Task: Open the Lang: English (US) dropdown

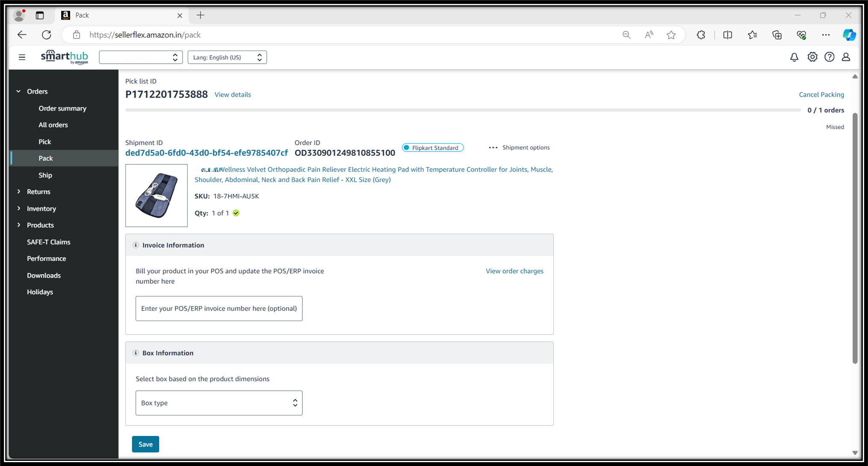Action: point(227,57)
